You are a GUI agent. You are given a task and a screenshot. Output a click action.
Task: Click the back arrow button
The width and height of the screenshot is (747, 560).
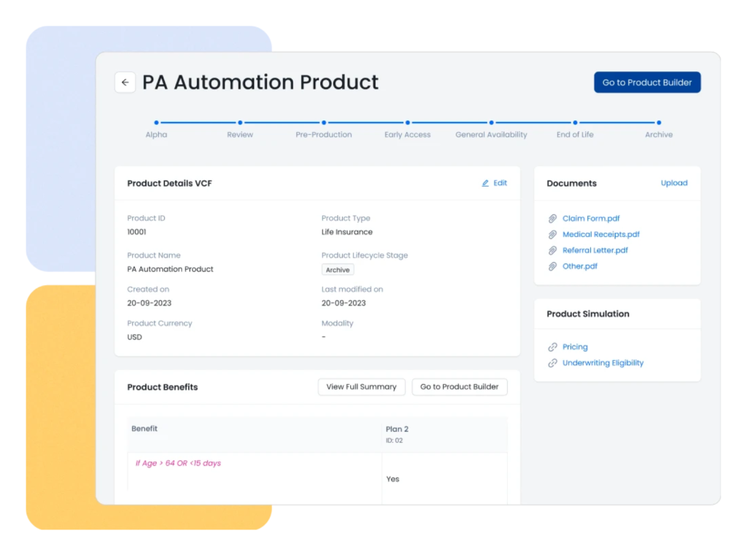[125, 82]
